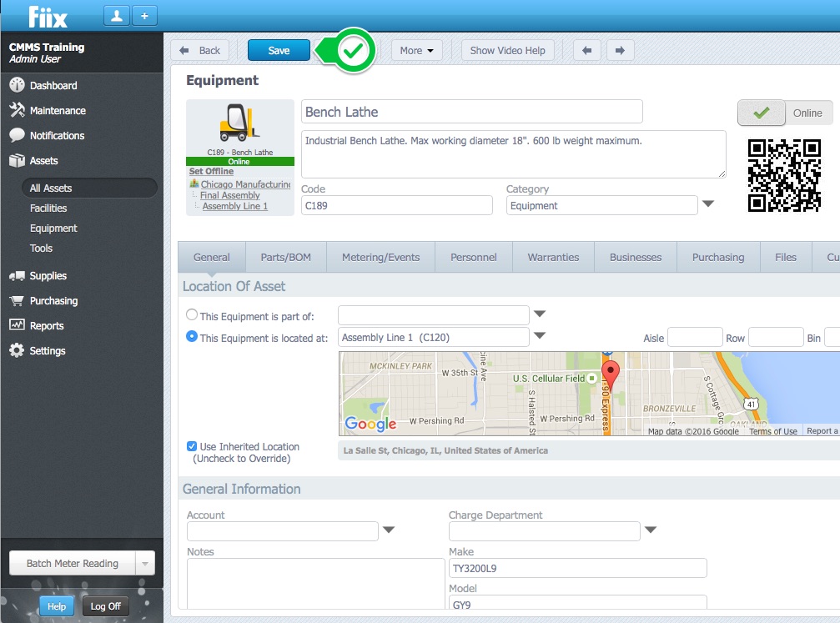
Task: Open Dashboard from the sidebar
Action: tap(53, 86)
